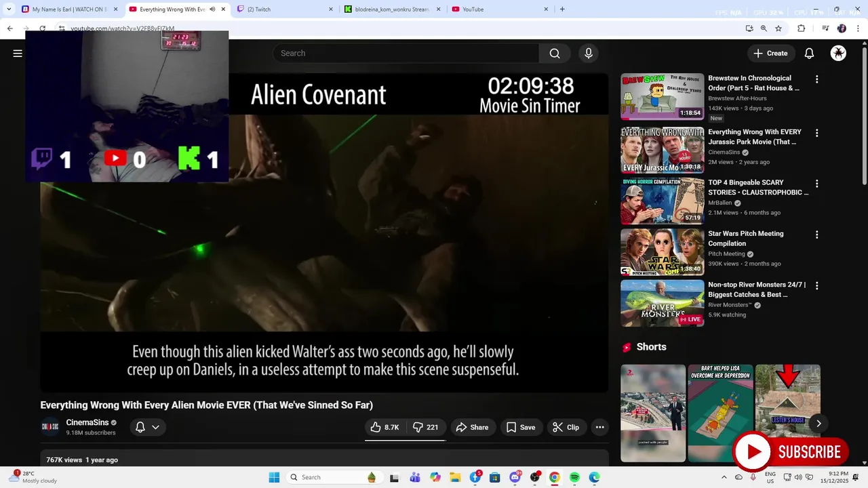Viewport: 868px width, 488px height.
Task: Dislike the video with thumbs-down 221
Action: tap(426, 427)
